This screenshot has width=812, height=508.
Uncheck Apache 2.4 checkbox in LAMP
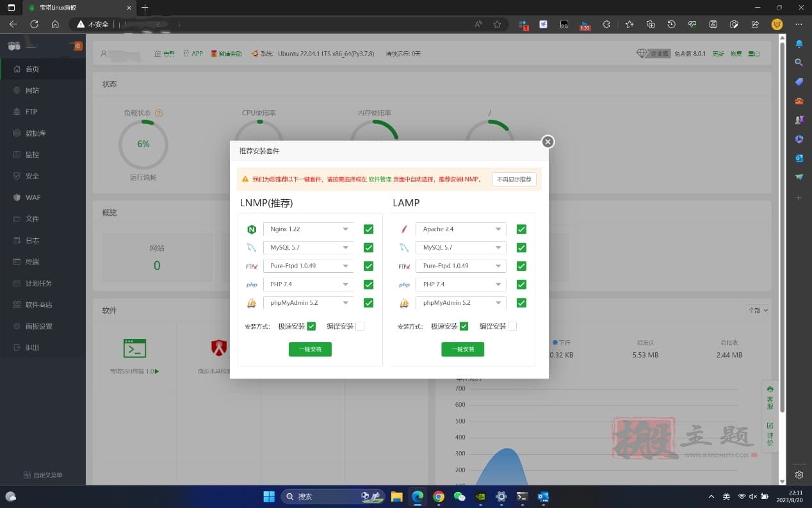tap(521, 229)
